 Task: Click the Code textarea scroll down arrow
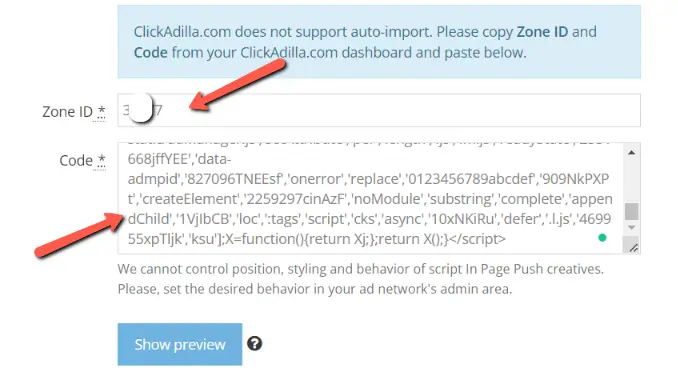pos(631,228)
